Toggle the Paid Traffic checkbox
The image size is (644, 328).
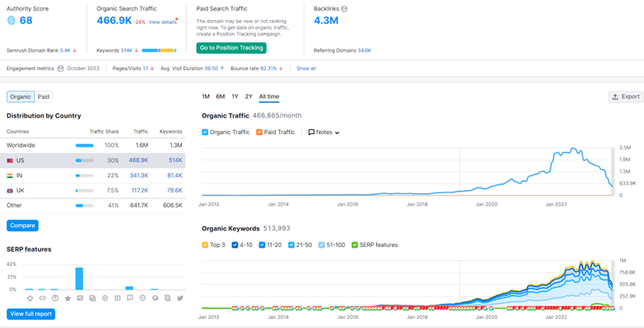point(259,132)
